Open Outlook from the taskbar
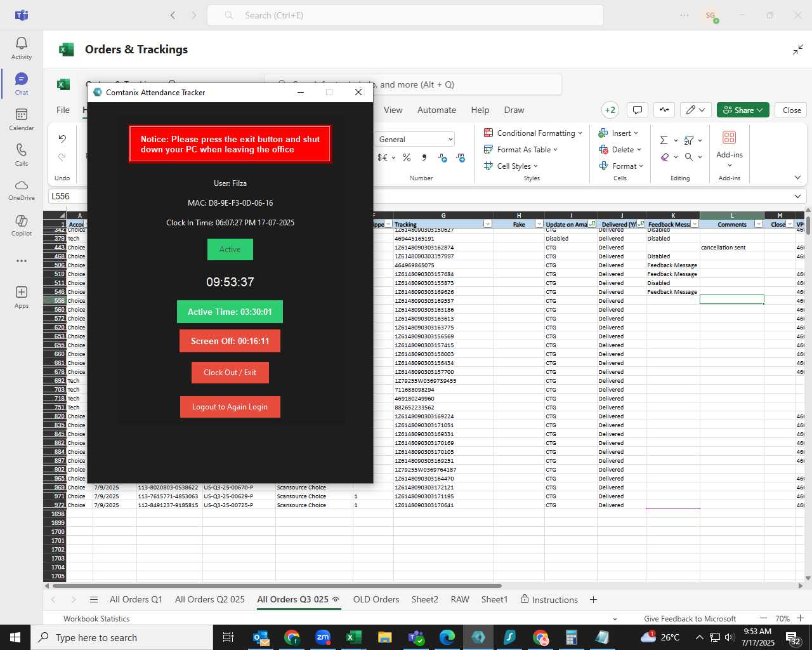This screenshot has width=812, height=650. [261, 637]
